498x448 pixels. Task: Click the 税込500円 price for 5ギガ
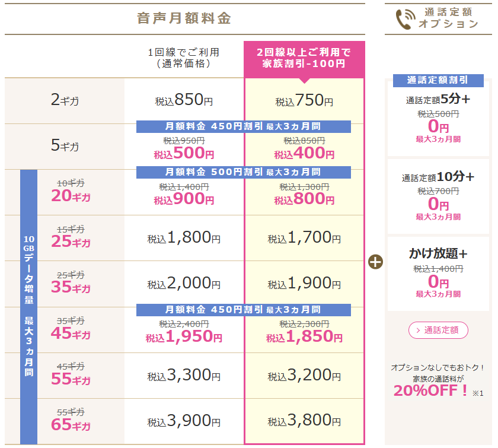pyautogui.click(x=184, y=153)
